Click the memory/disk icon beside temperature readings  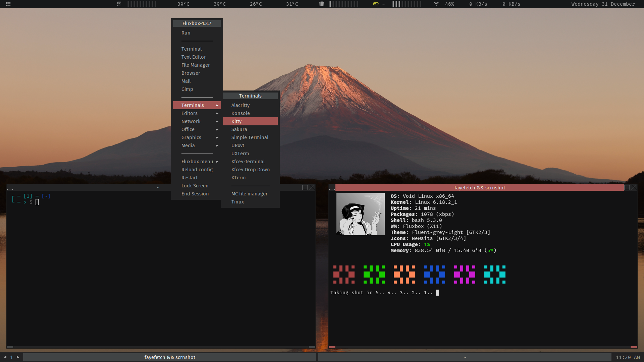(119, 4)
